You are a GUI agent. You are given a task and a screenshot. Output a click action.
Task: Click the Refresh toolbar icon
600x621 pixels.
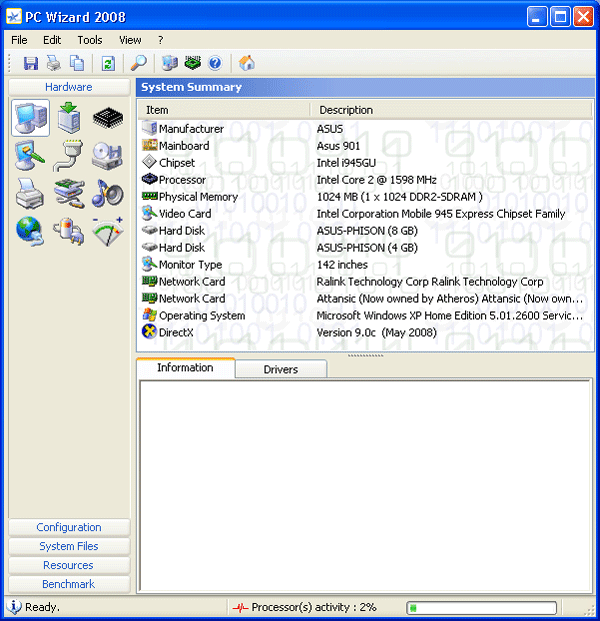[x=108, y=63]
